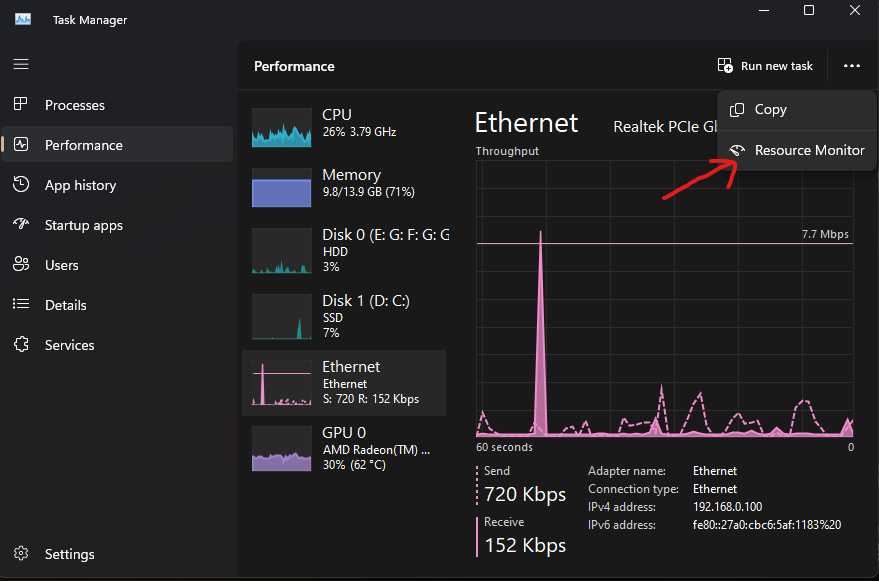
Task: Click the Processes grid icon
Action: [x=21, y=105]
